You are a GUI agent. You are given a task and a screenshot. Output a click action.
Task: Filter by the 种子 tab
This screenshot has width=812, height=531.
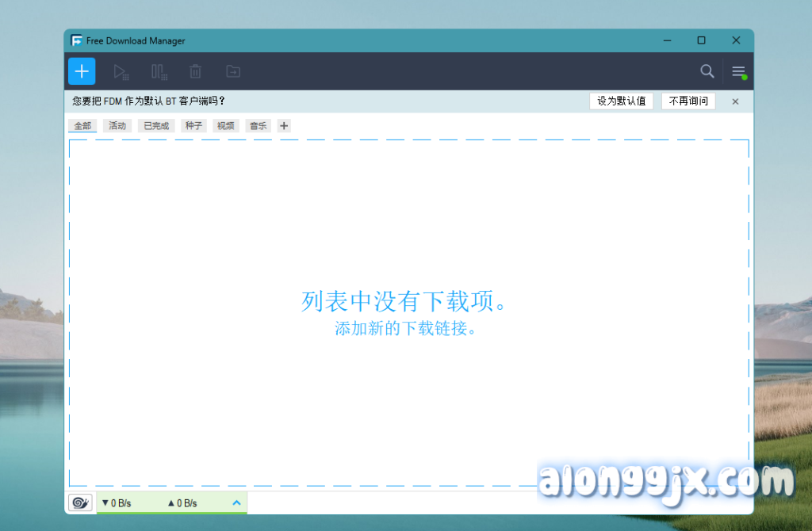(x=193, y=125)
